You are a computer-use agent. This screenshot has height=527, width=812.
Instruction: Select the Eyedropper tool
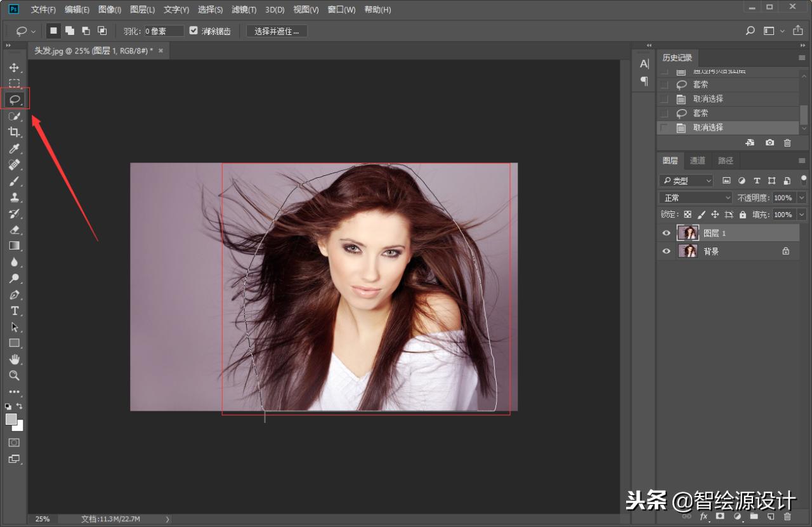pos(14,149)
